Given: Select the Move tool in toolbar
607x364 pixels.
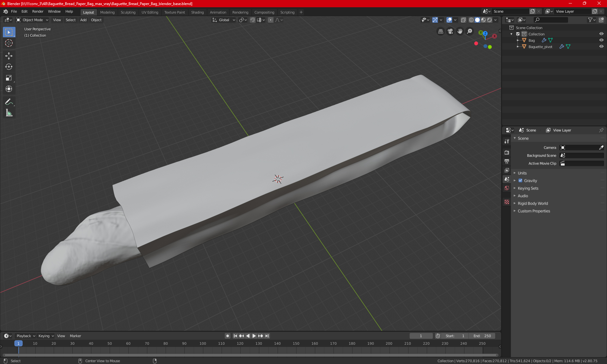Looking at the screenshot, I should pos(9,56).
